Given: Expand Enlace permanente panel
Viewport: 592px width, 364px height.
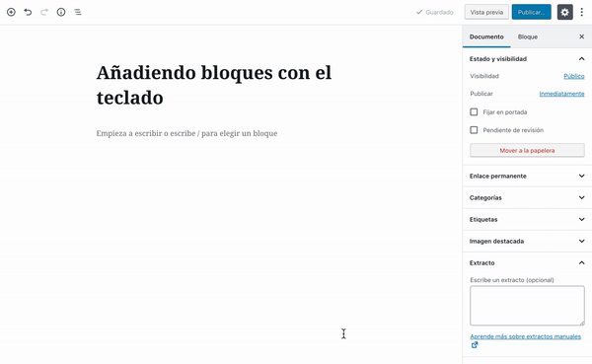Looking at the screenshot, I should tap(527, 176).
